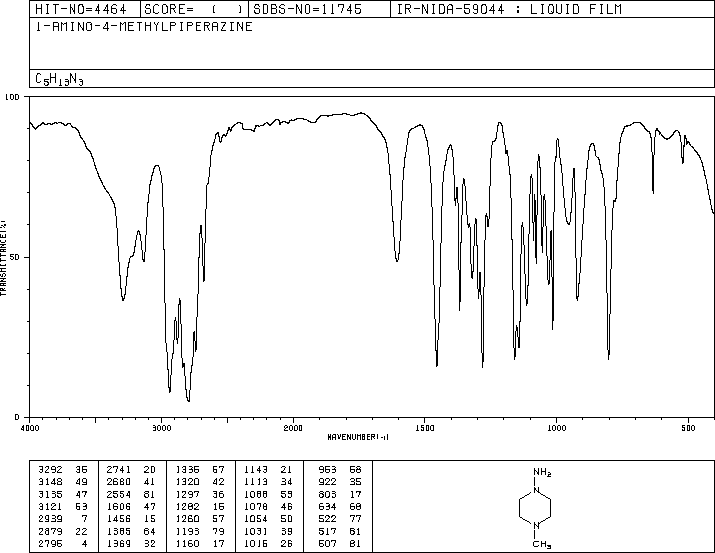Click the TRANSMITTANCE(%) vertical axis title
This screenshot has width=715, height=553.
(x=3, y=258)
